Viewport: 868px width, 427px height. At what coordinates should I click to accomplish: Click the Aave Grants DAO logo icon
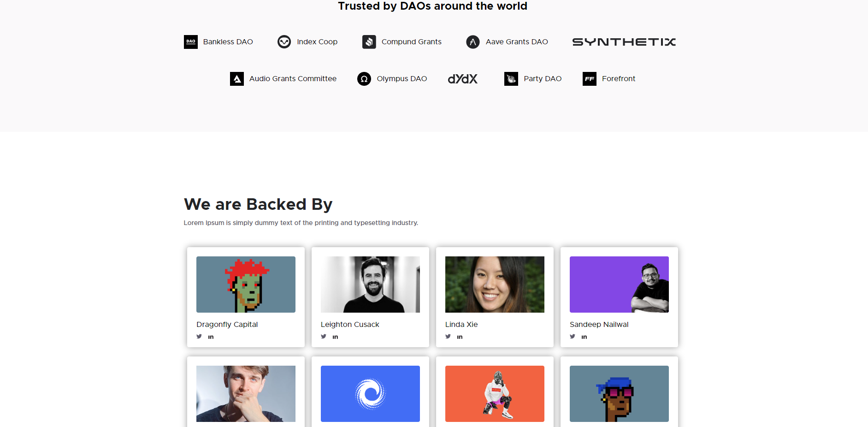point(473,42)
